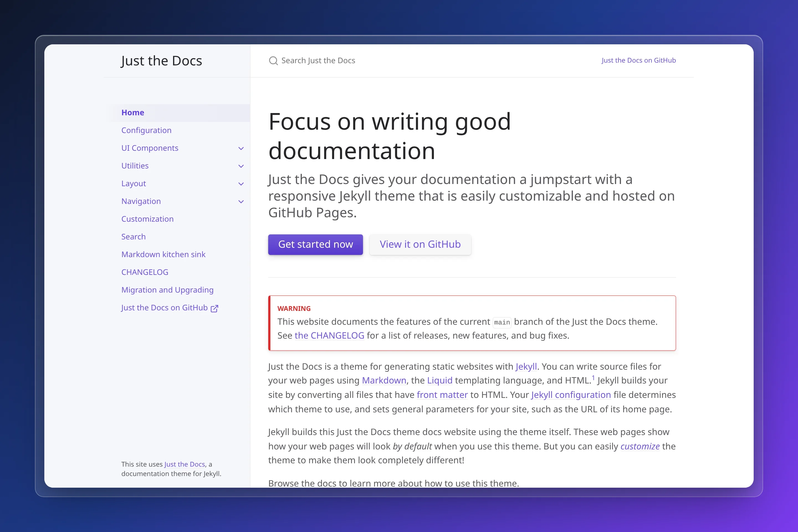Image resolution: width=798 pixels, height=532 pixels.
Task: Click footnote 1 after HTML
Action: coord(593,378)
